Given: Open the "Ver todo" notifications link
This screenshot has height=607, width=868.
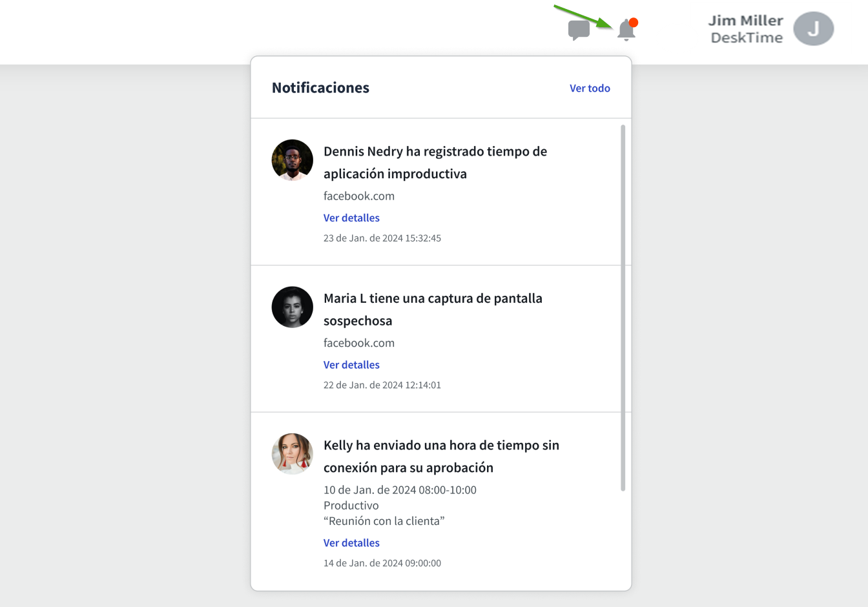Looking at the screenshot, I should coord(589,88).
